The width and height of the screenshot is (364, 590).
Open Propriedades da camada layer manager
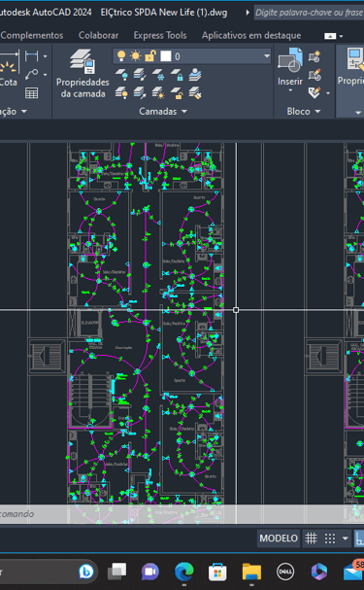[x=83, y=73]
